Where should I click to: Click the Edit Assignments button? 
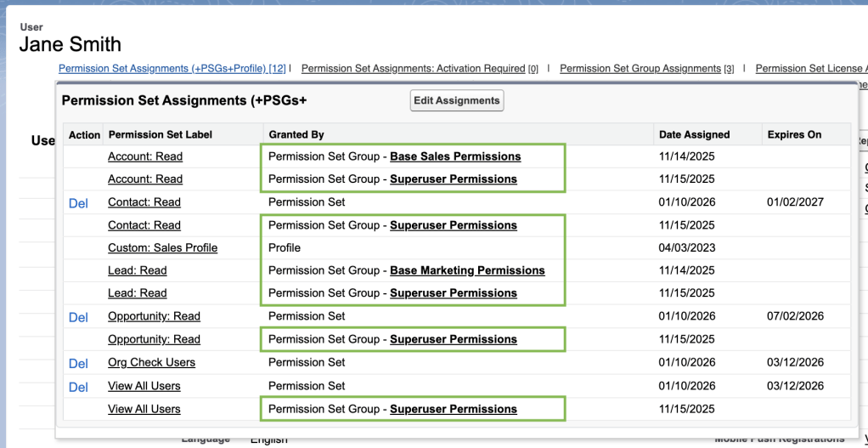(x=457, y=100)
